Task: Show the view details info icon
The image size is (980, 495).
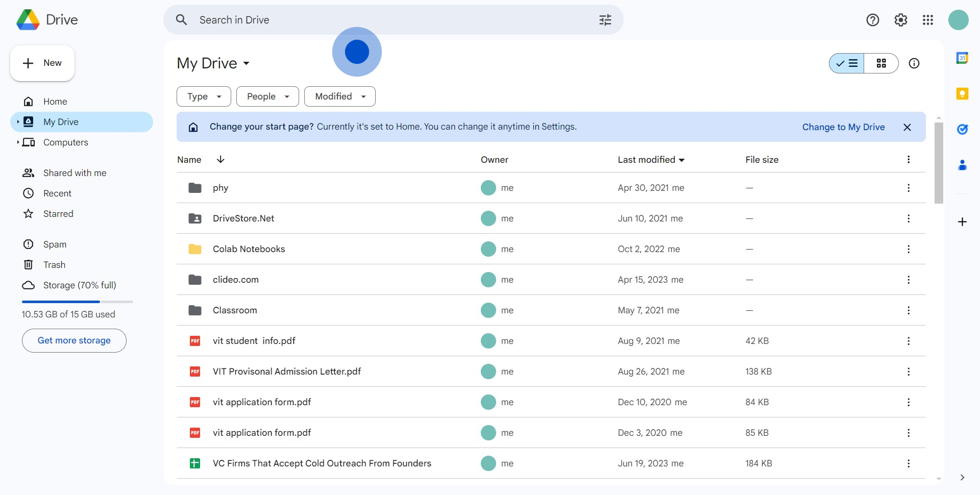Action: tap(914, 63)
